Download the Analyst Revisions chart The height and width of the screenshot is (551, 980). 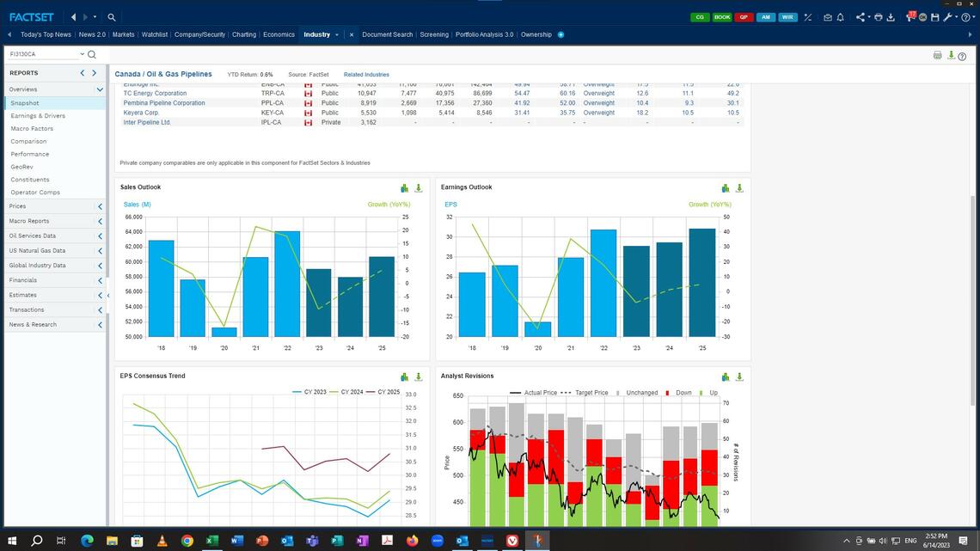[x=739, y=377]
